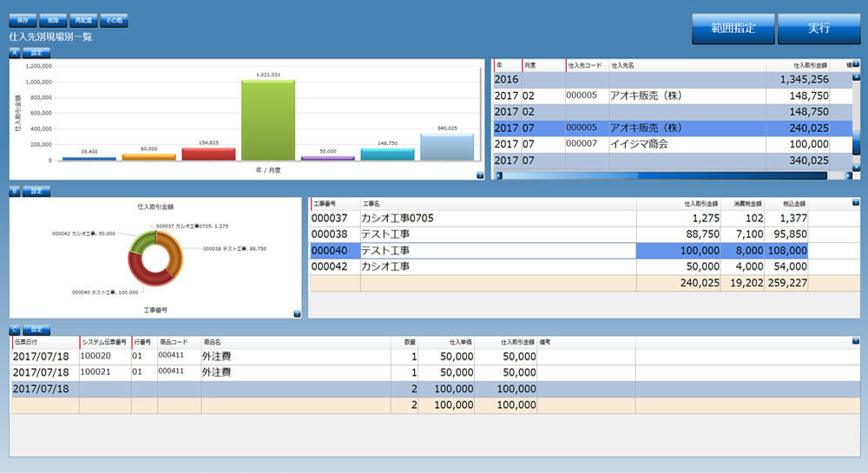Click the 再配置 (rearrange) menu button
Screen dimensions: 868x473
(82, 20)
